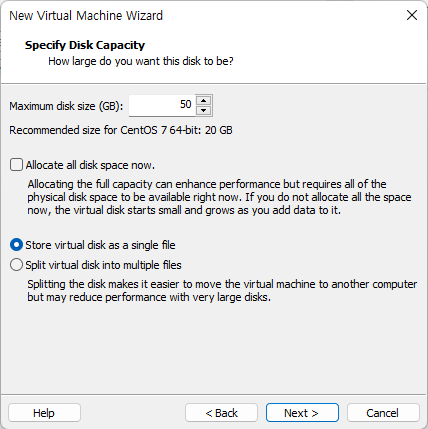
Task: Click the 'Specify Disk Capacity' heading
Action: tap(85, 45)
